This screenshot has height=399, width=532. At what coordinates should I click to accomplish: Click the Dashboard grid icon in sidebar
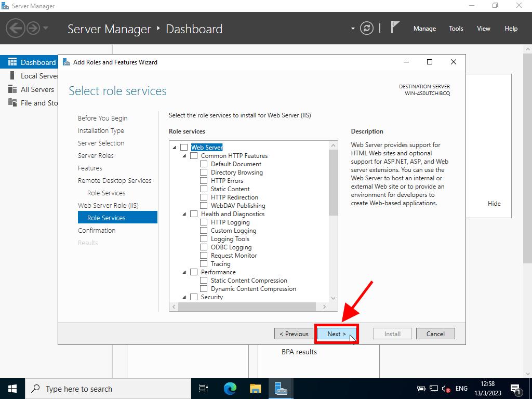coord(12,62)
